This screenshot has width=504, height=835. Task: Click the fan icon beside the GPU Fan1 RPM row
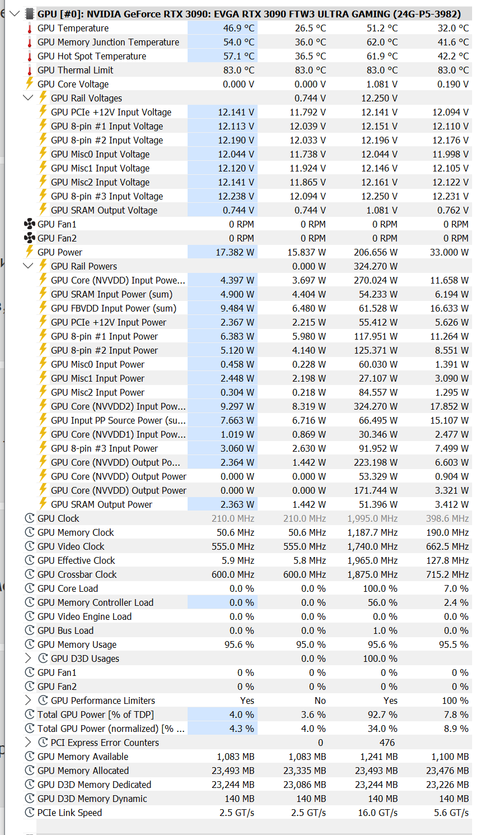click(x=30, y=224)
